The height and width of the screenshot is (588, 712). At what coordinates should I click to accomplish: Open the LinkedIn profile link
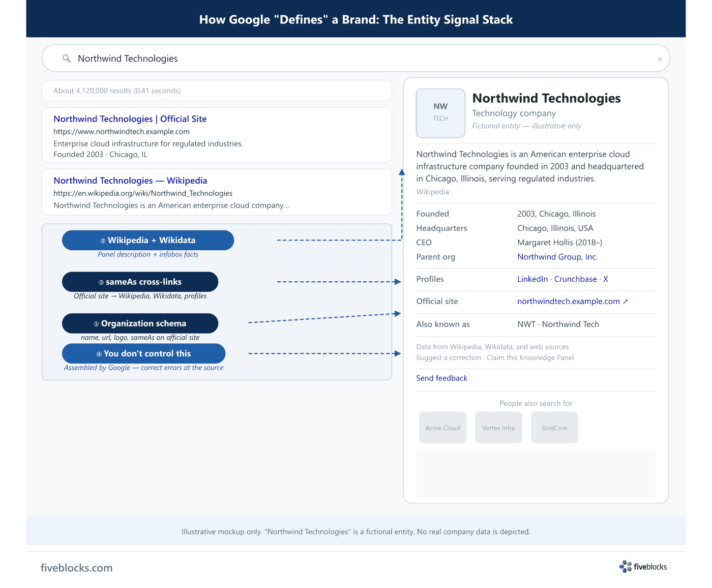coord(532,279)
